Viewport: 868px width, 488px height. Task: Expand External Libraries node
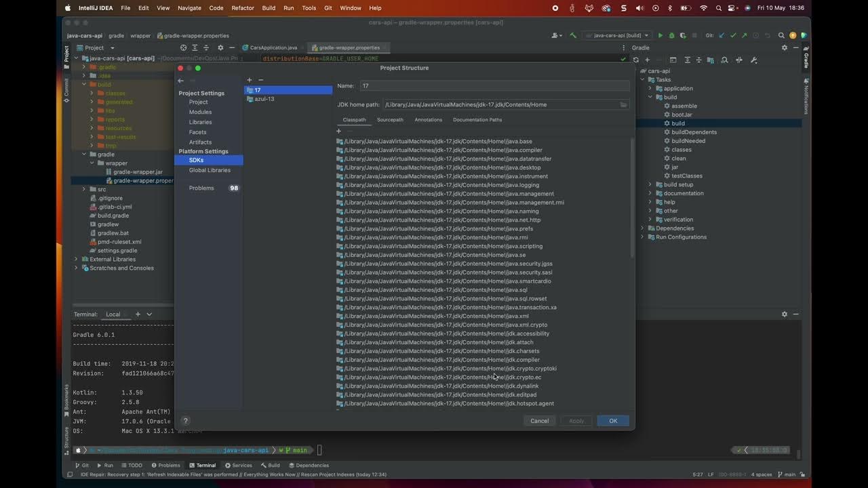coord(76,259)
